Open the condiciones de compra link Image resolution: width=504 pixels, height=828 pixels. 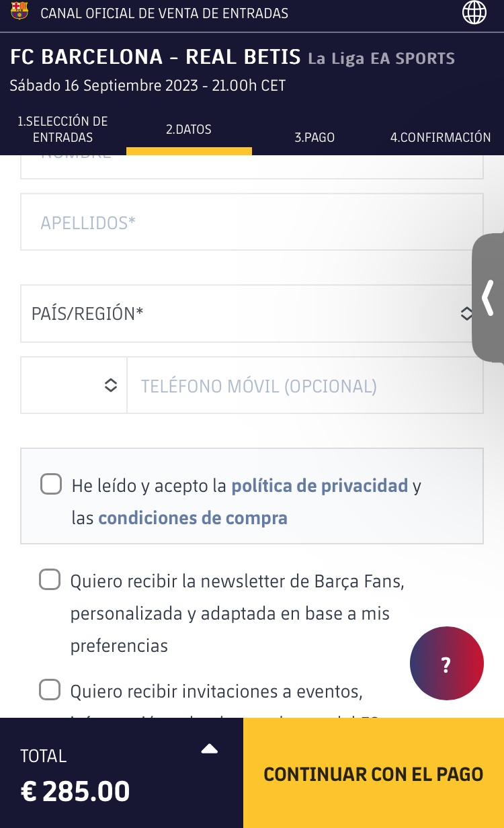(193, 518)
